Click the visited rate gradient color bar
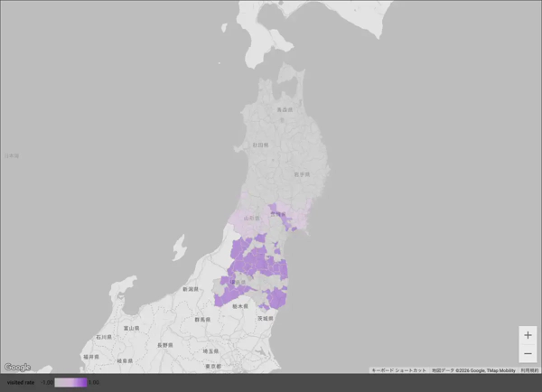The width and height of the screenshot is (542, 392). point(70,382)
